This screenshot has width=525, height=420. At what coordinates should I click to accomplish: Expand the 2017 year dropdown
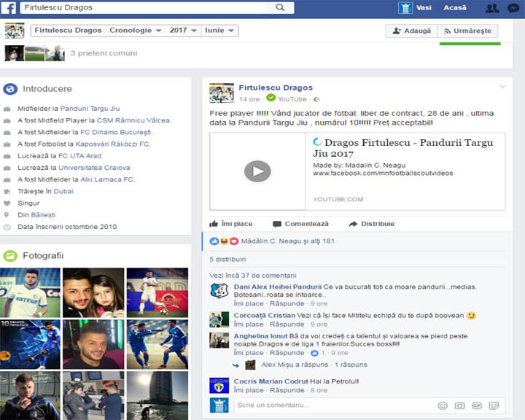point(183,31)
